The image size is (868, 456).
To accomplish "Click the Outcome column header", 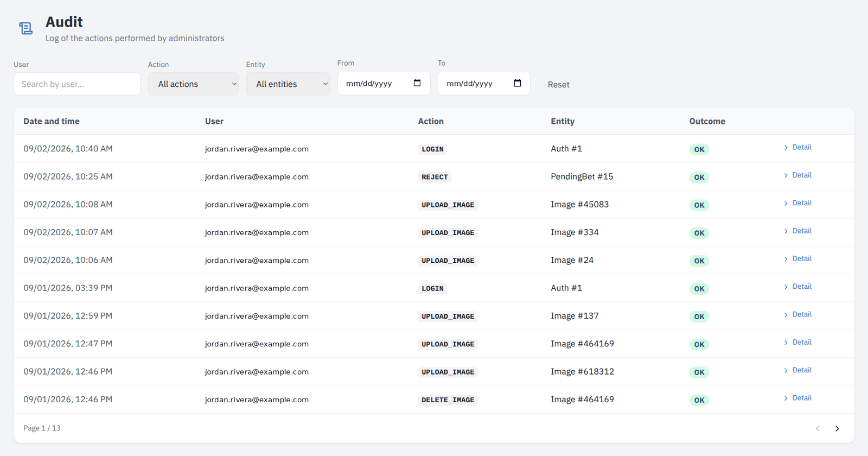I will (707, 121).
